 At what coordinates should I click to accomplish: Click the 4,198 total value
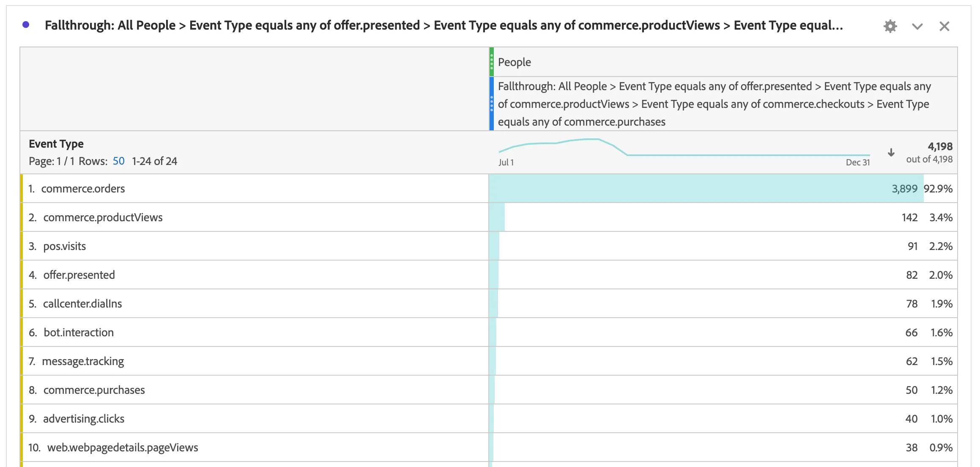(x=940, y=146)
